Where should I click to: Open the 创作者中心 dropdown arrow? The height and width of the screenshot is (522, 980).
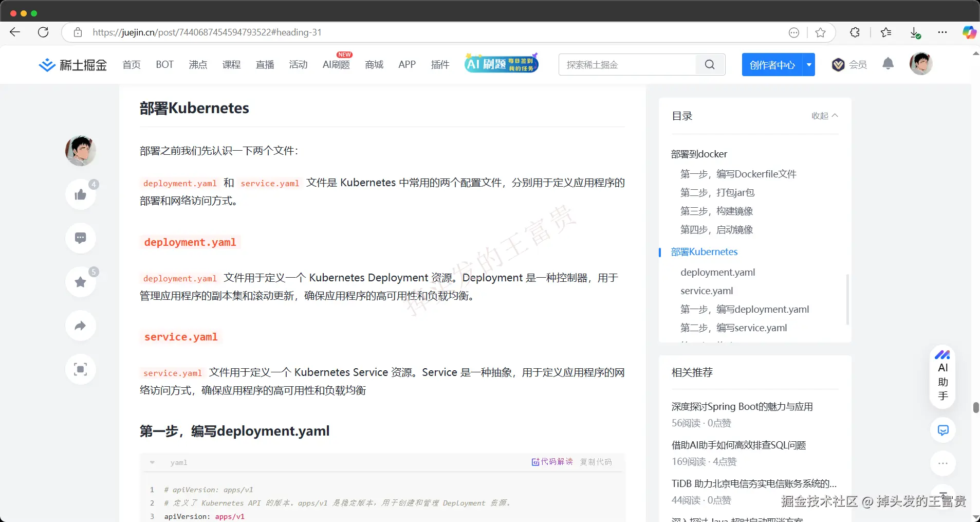pyautogui.click(x=809, y=64)
